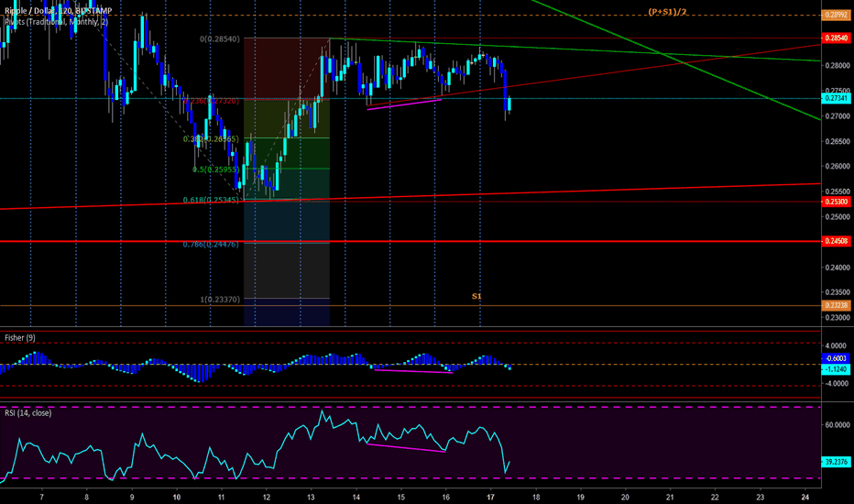Click the 0.26000 price scale value

[838, 166]
